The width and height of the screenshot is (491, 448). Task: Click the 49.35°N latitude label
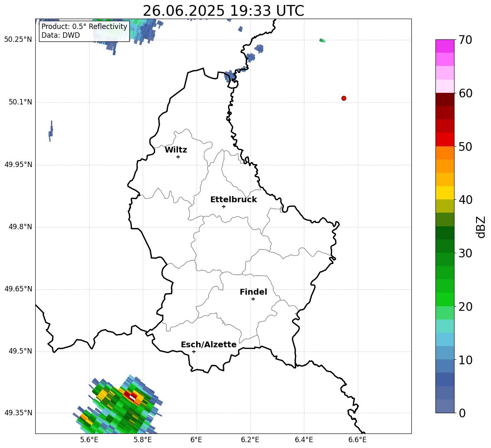18,413
